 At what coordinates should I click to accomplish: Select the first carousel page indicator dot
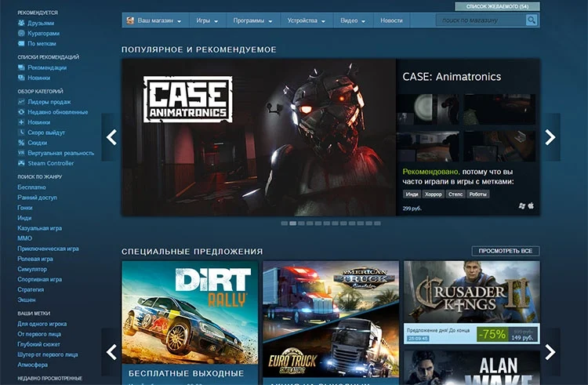285,223
